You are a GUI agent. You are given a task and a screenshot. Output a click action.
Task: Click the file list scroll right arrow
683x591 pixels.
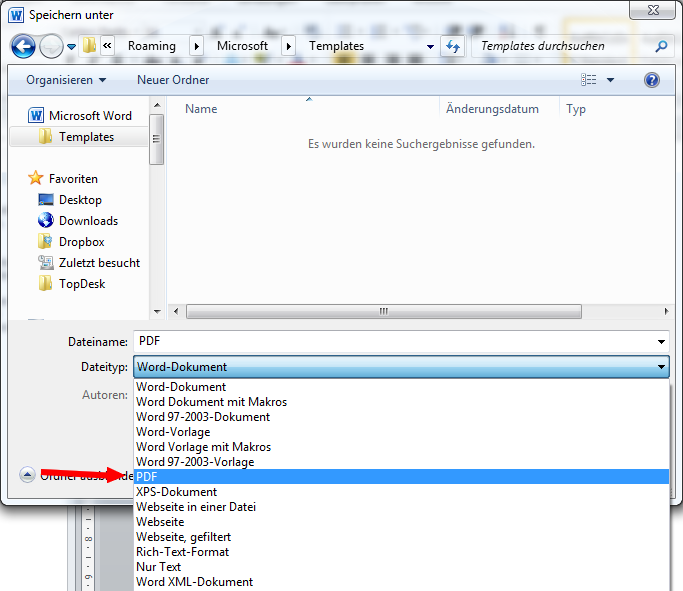(666, 311)
